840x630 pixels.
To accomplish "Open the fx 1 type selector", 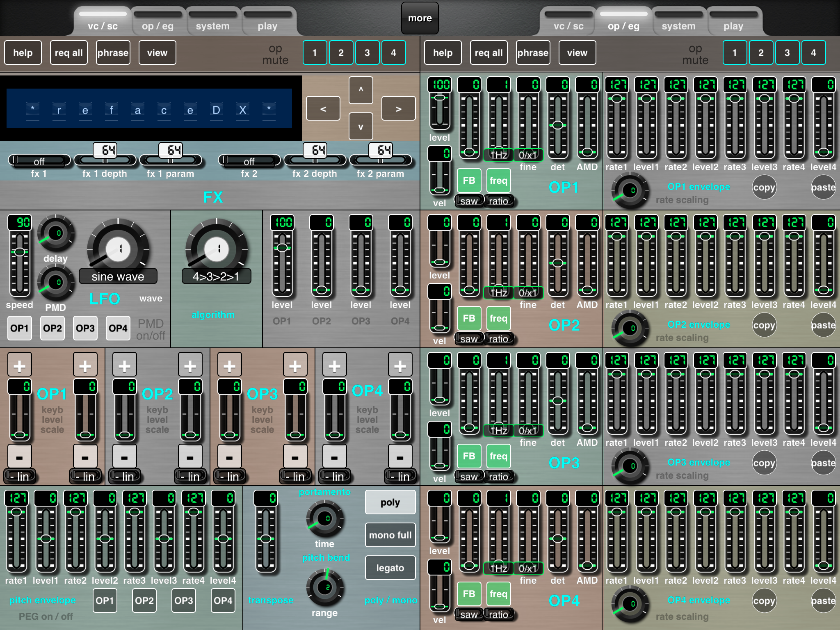I will click(39, 161).
